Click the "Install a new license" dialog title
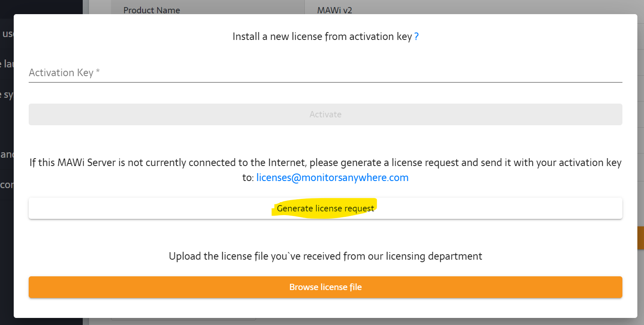Viewport: 644px width, 325px height. (x=322, y=37)
